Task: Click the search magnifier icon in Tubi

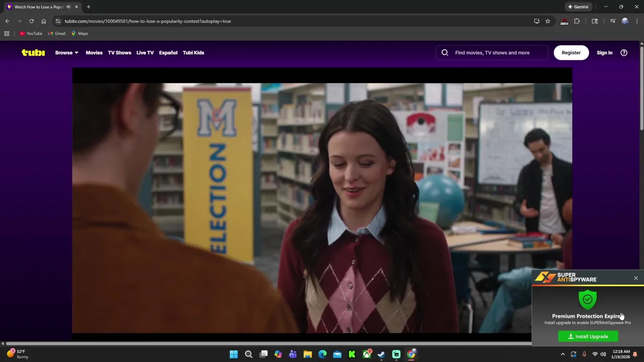Action: point(445,52)
